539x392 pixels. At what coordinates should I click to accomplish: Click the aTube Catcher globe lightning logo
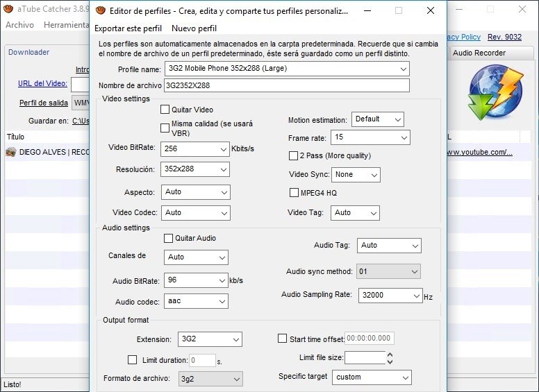(x=495, y=92)
